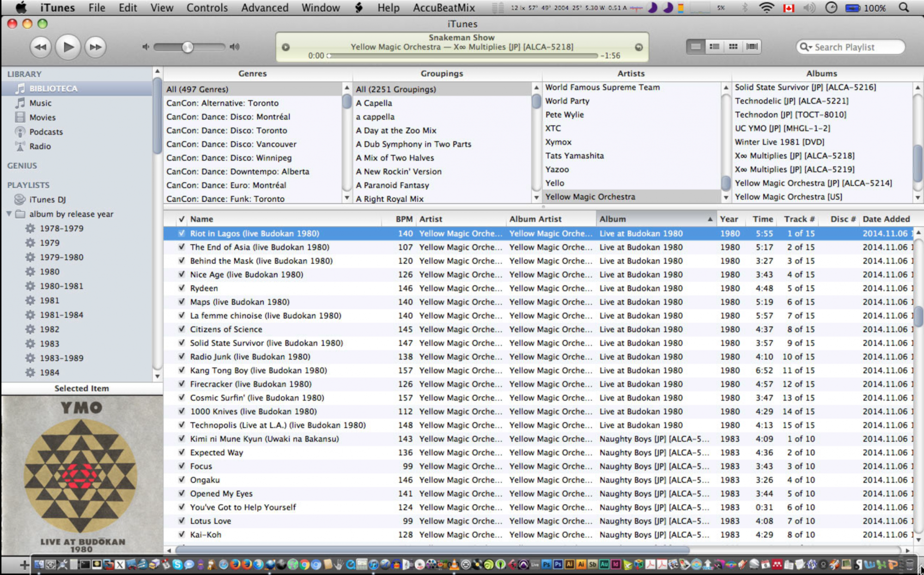Open the Radio source
Image resolution: width=924 pixels, height=575 pixels.
pyautogui.click(x=40, y=146)
